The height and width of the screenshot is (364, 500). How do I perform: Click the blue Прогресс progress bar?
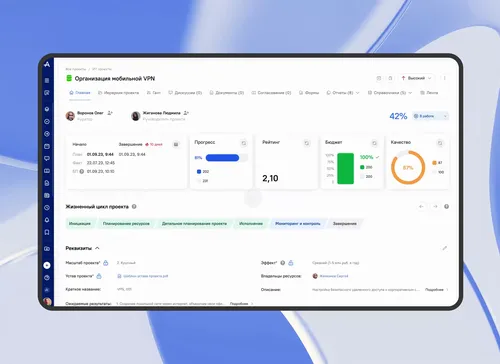(222, 158)
